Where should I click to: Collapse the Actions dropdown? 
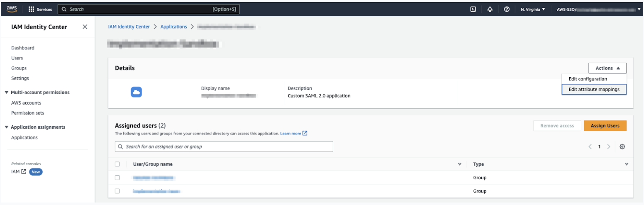pos(607,68)
